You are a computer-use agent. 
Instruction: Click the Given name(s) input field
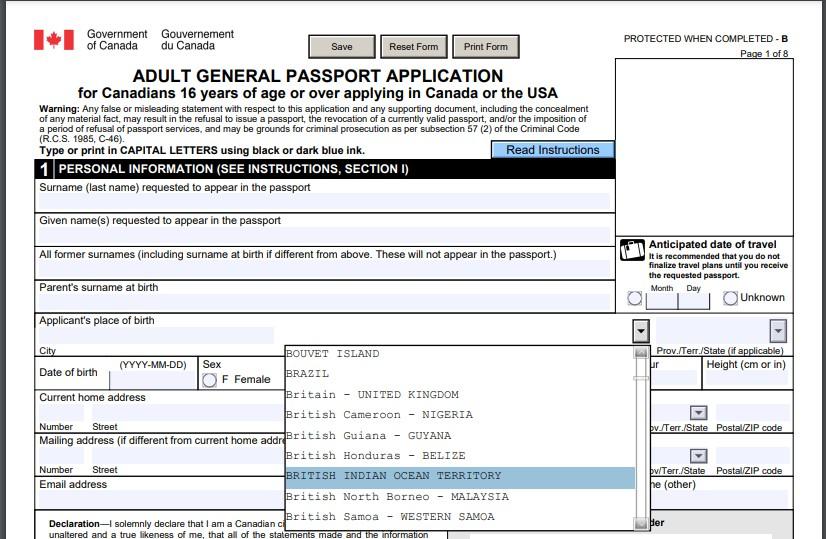324,235
